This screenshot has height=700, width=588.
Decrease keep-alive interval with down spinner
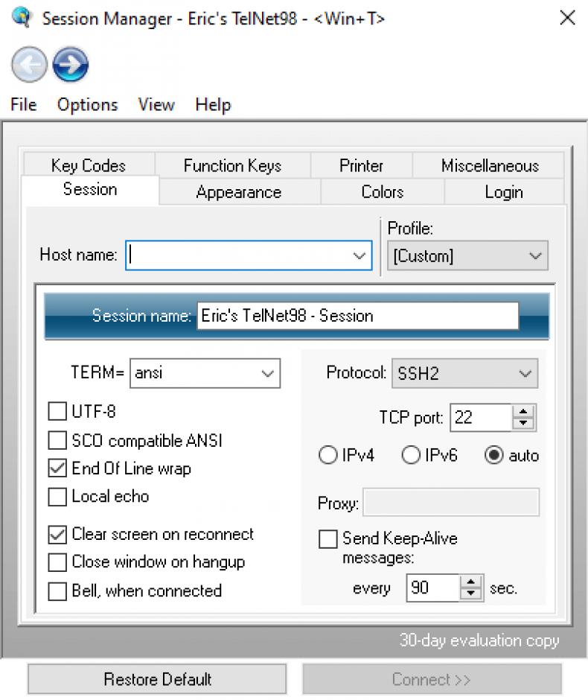coord(470,594)
